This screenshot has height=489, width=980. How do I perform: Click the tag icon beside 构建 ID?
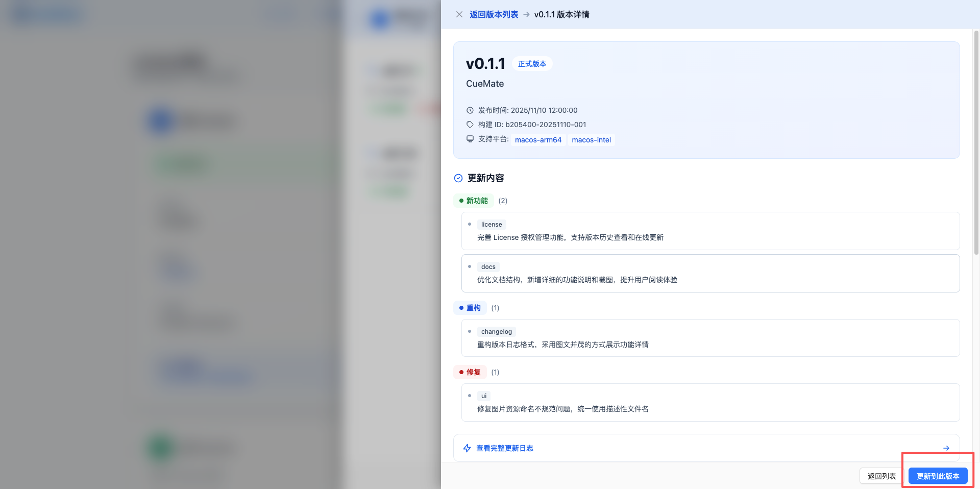(470, 125)
